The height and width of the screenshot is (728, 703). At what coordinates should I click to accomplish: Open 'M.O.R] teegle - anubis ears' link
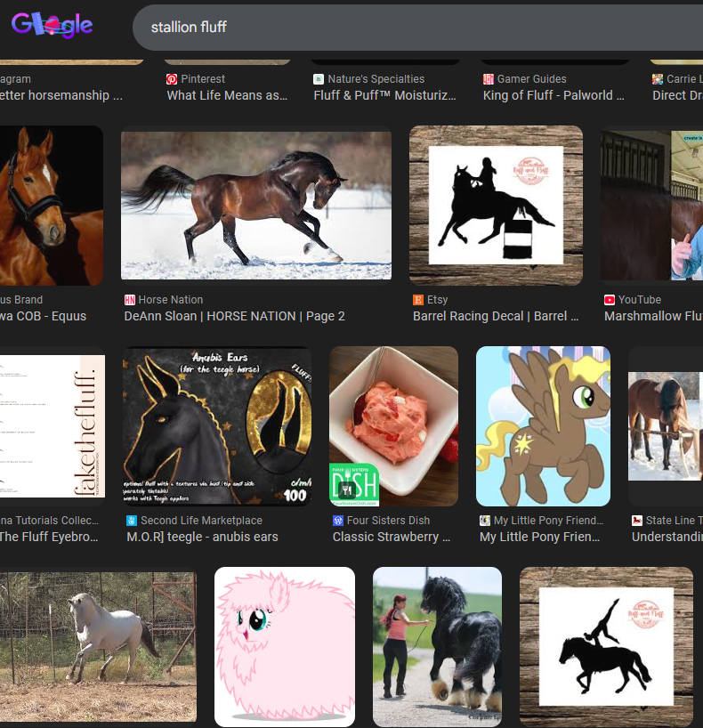point(203,537)
